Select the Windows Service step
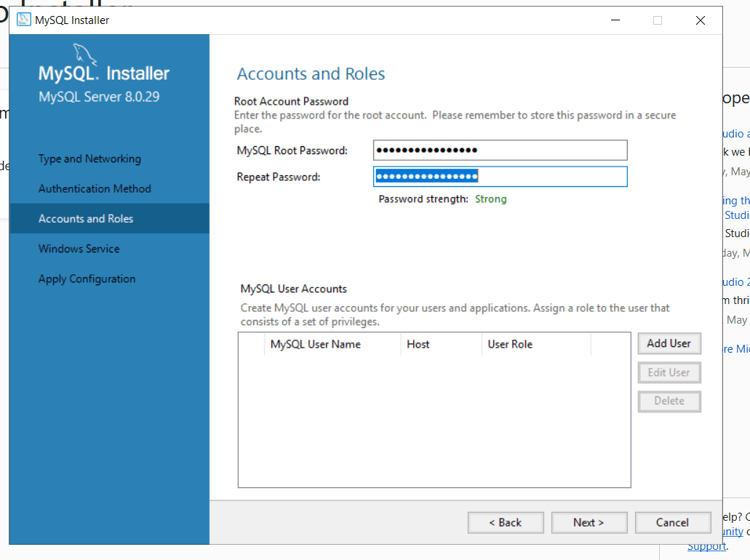750x560 pixels. (x=79, y=248)
